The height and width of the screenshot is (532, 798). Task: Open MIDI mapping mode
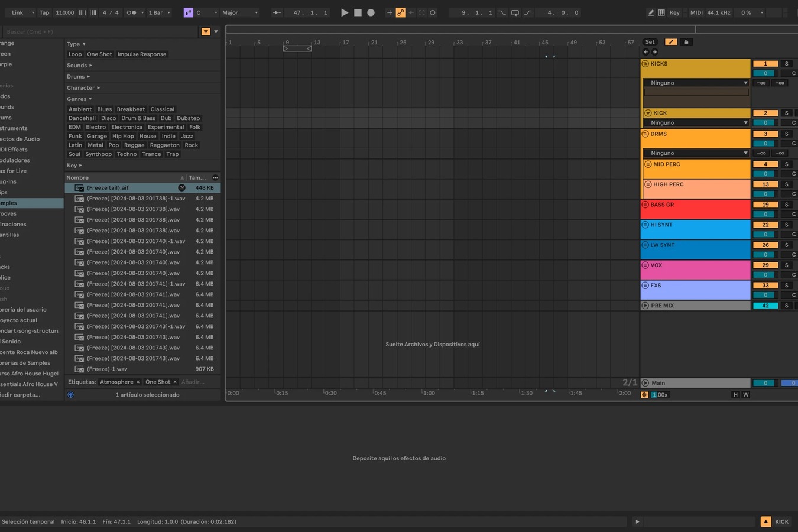696,12
